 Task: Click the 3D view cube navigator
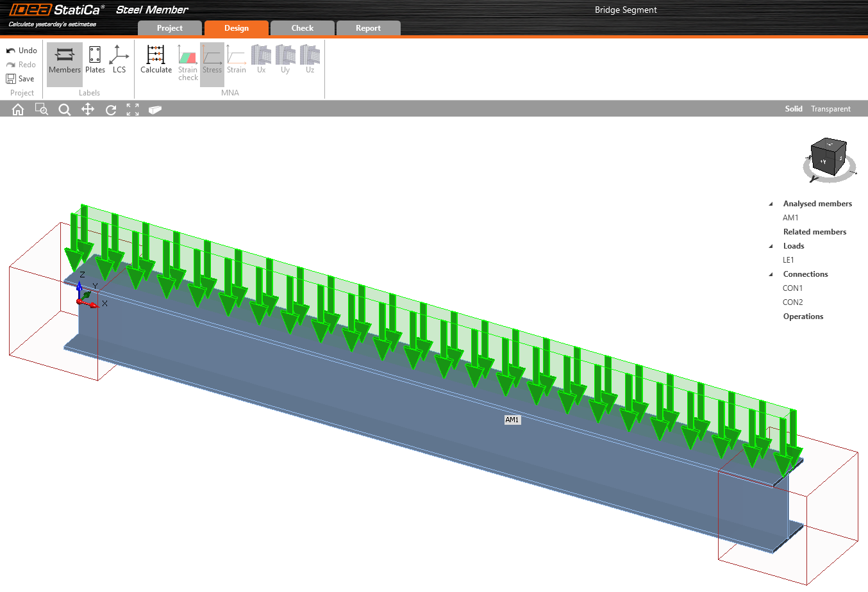click(x=828, y=157)
